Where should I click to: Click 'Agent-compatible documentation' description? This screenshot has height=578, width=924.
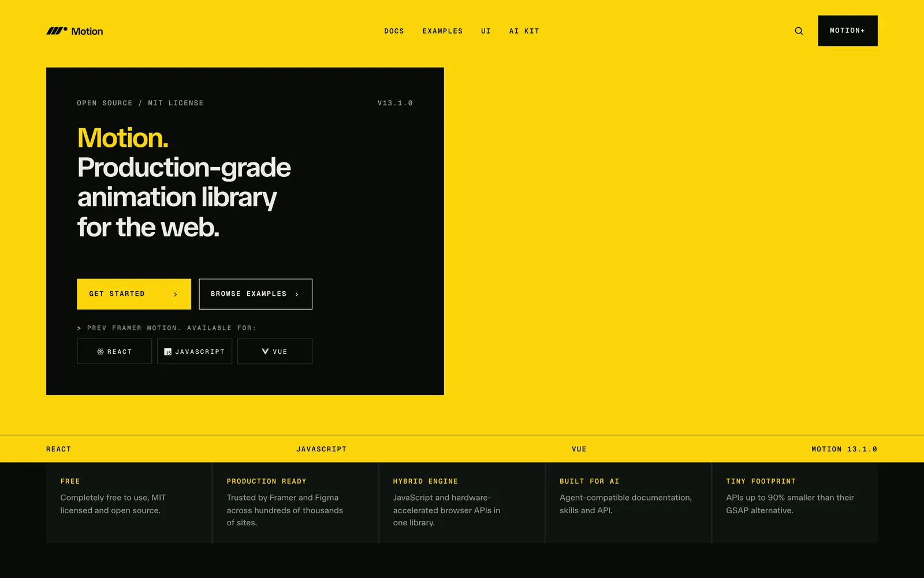coord(625,504)
